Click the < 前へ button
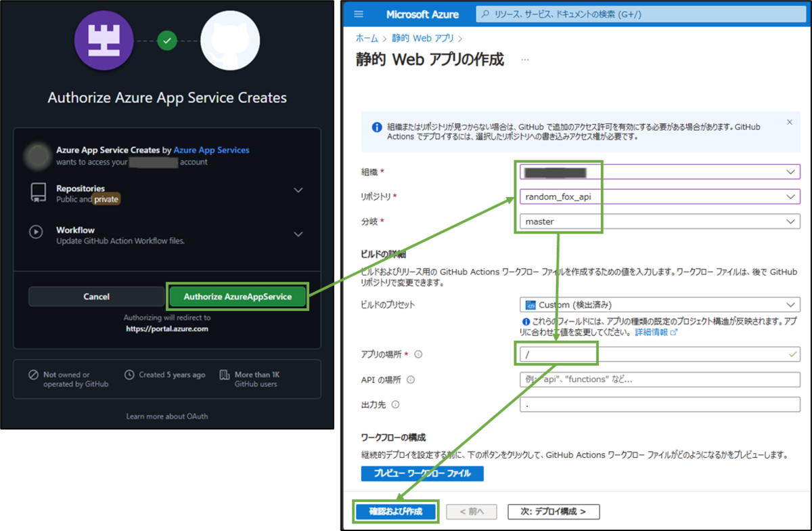Screen dimensions: 812x531 pyautogui.click(x=471, y=511)
